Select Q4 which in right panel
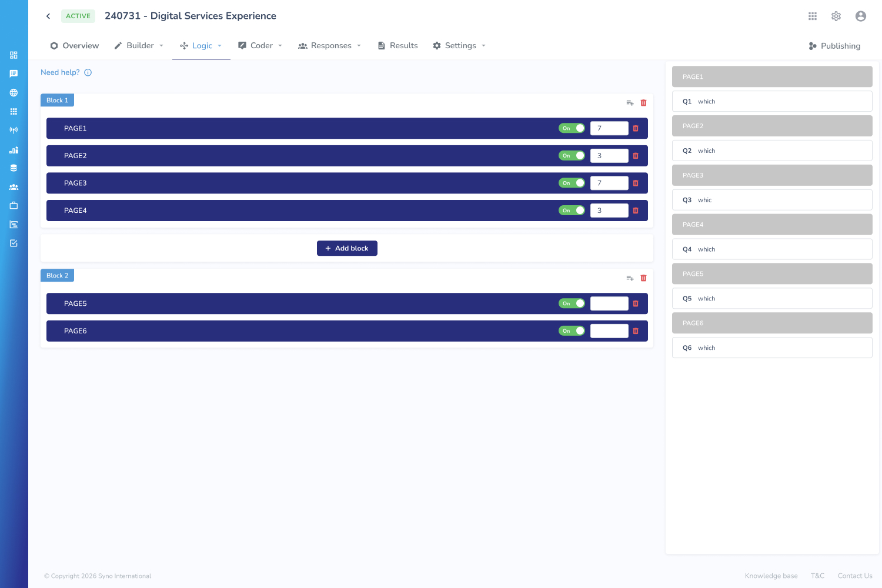 772,249
